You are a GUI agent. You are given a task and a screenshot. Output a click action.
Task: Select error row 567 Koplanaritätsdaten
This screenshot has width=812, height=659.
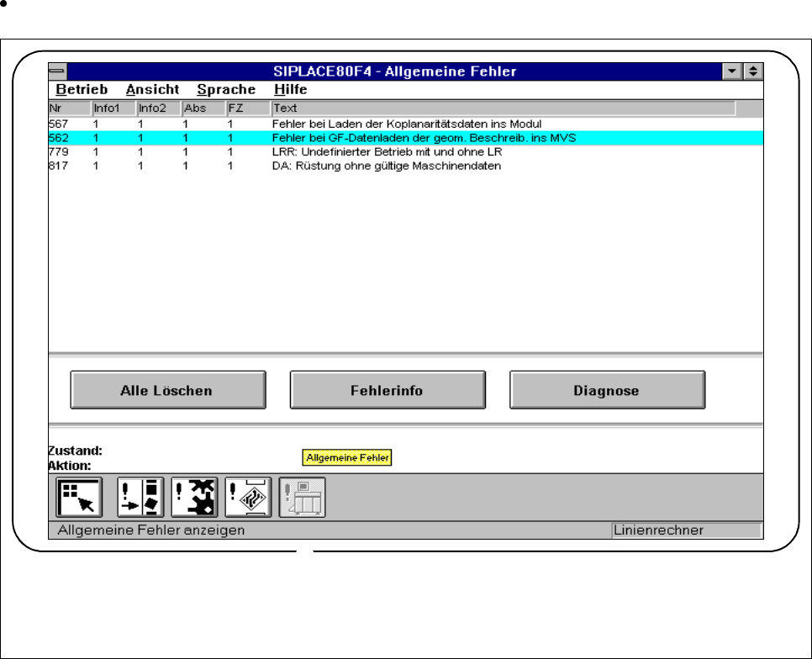pyautogui.click(x=405, y=124)
